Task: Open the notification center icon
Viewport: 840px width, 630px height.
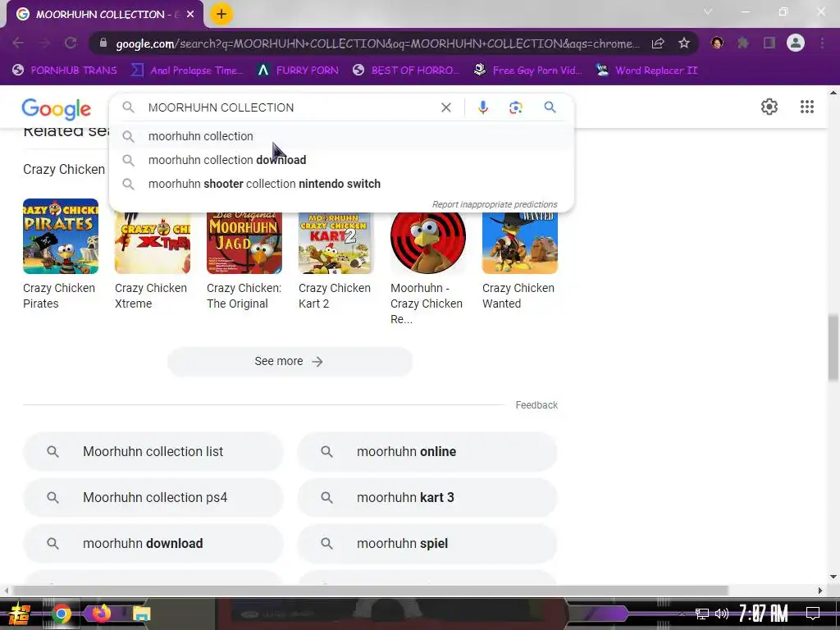Action: pos(813,614)
